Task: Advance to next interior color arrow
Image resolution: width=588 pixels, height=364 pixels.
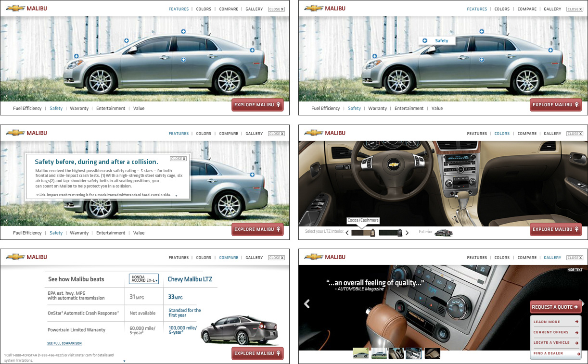Action: (407, 233)
